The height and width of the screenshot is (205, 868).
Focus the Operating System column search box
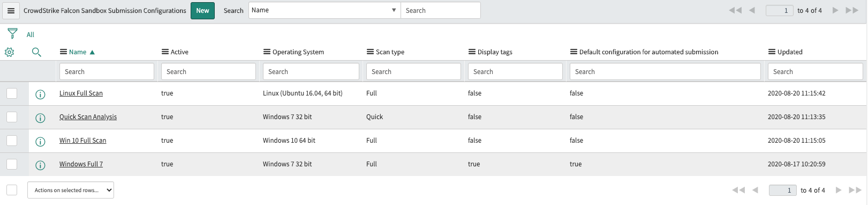coord(311,71)
